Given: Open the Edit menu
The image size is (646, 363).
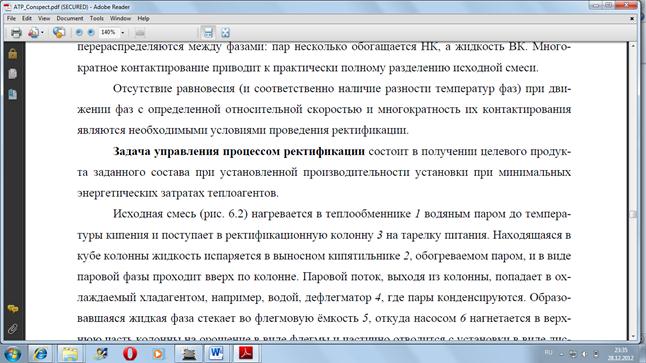Looking at the screenshot, I should (27, 19).
